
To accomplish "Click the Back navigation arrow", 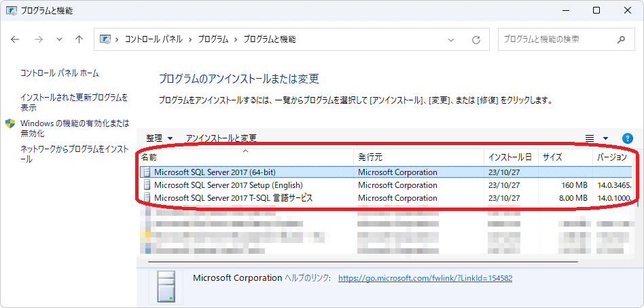I will (x=16, y=39).
